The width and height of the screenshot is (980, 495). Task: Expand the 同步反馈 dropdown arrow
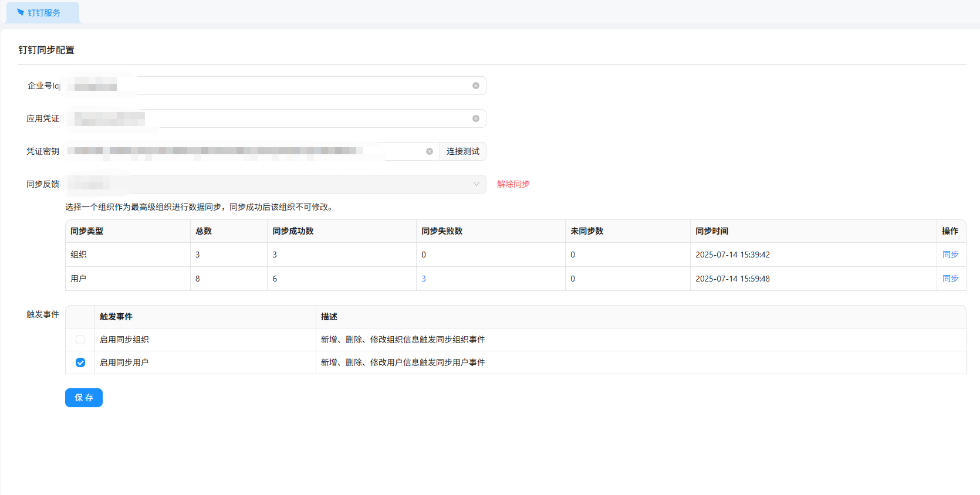476,184
